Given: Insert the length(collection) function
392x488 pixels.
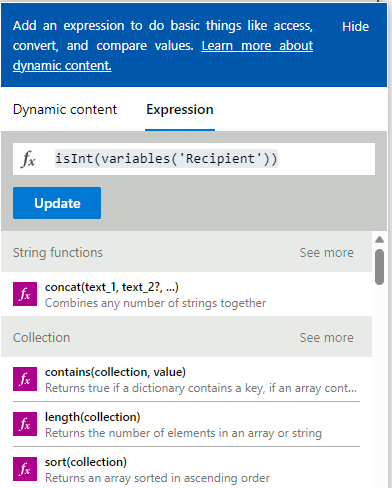Looking at the screenshot, I should (186, 424).
